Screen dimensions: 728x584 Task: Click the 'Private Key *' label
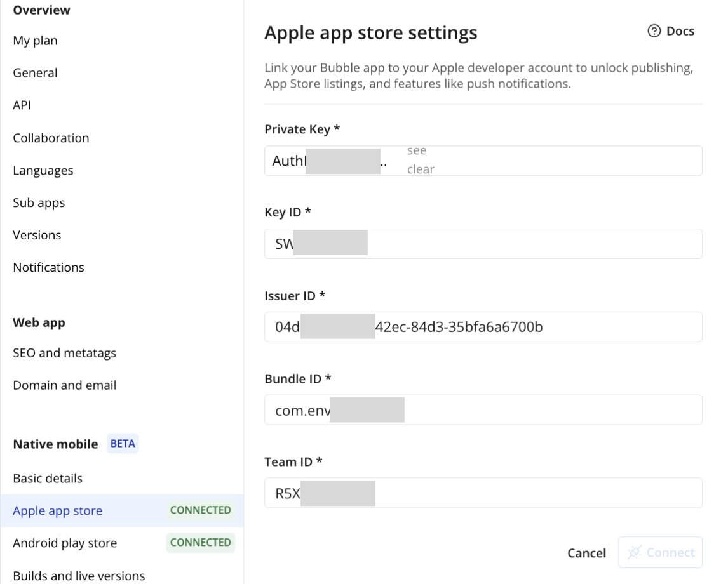302,129
